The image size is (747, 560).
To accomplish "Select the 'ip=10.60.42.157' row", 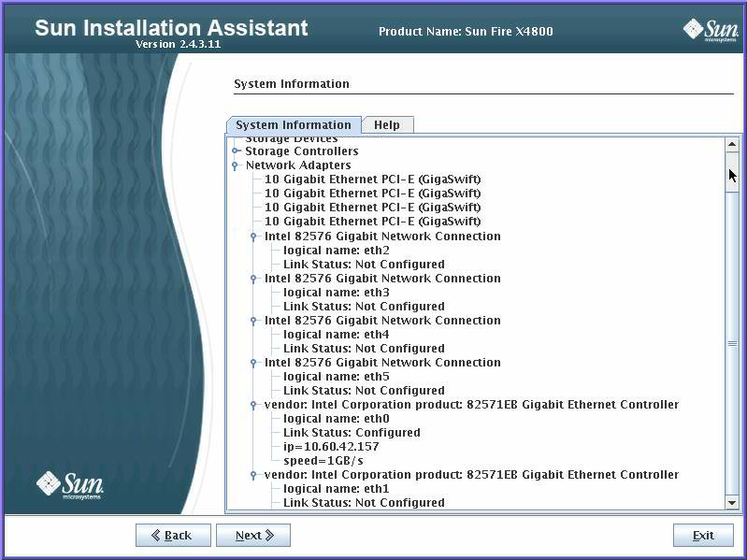I will [x=331, y=447].
